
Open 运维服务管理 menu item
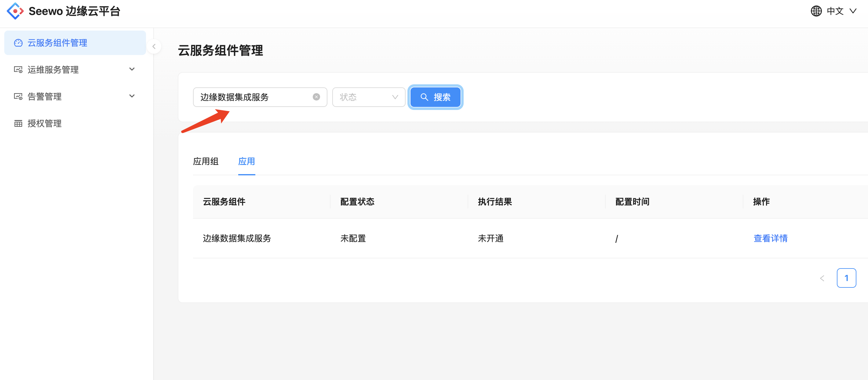75,69
